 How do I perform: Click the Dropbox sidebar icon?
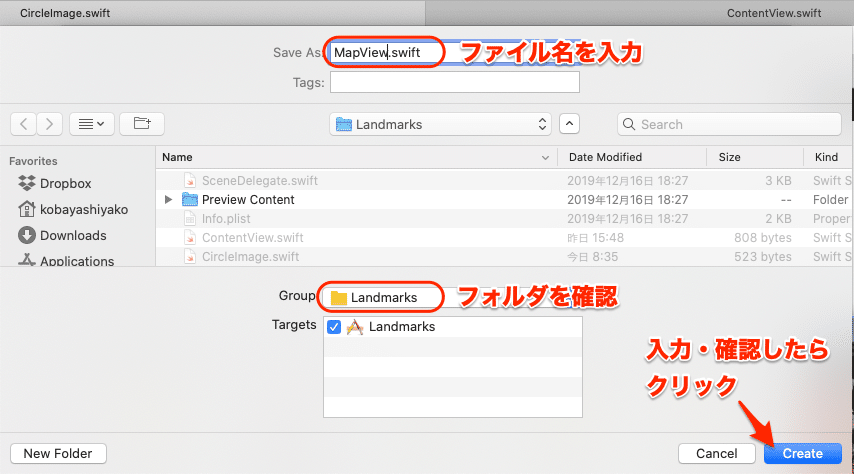coord(26,183)
